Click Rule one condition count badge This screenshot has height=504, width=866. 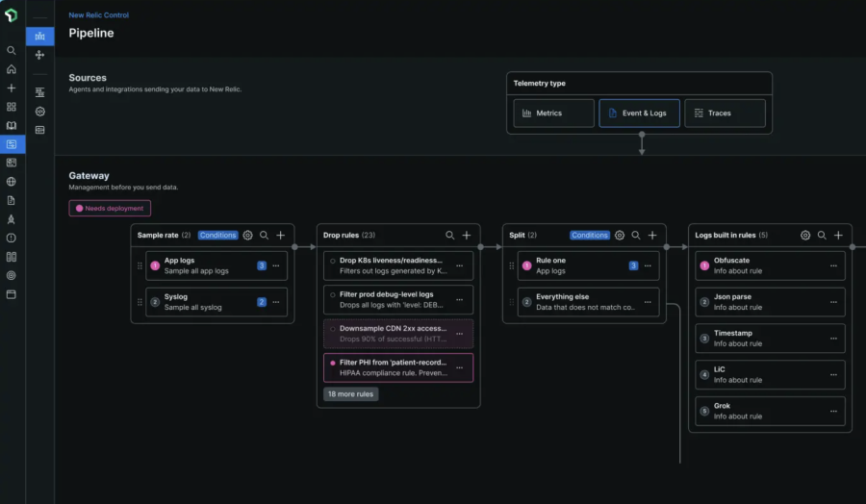pyautogui.click(x=633, y=265)
